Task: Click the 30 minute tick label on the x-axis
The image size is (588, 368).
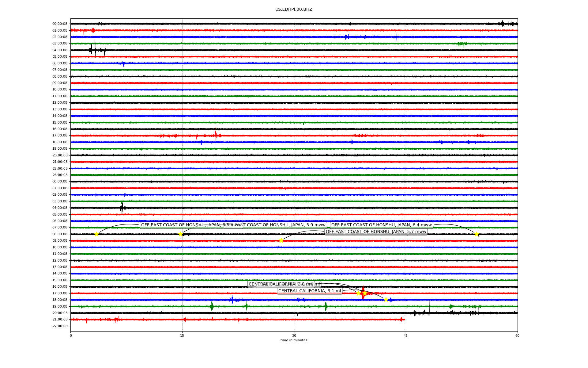Action: pyautogui.click(x=294, y=335)
